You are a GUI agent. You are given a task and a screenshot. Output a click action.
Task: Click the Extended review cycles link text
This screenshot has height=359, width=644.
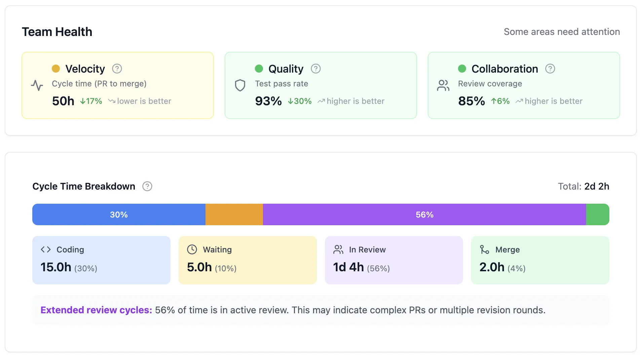coord(96,310)
